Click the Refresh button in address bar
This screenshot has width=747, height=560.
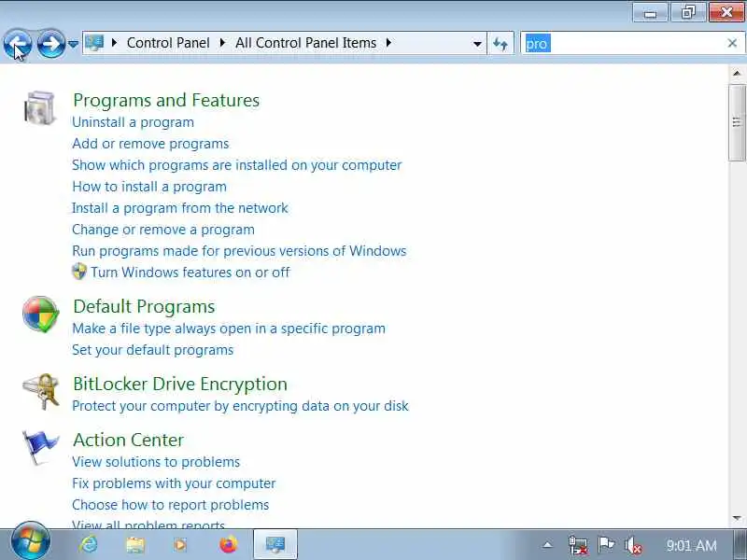tap(500, 44)
